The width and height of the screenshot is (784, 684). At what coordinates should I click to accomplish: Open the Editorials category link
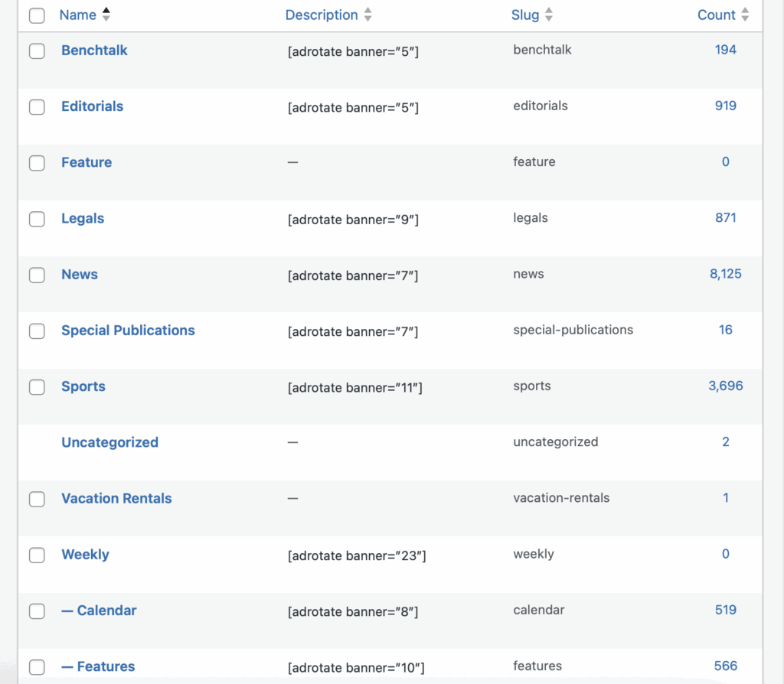click(92, 106)
